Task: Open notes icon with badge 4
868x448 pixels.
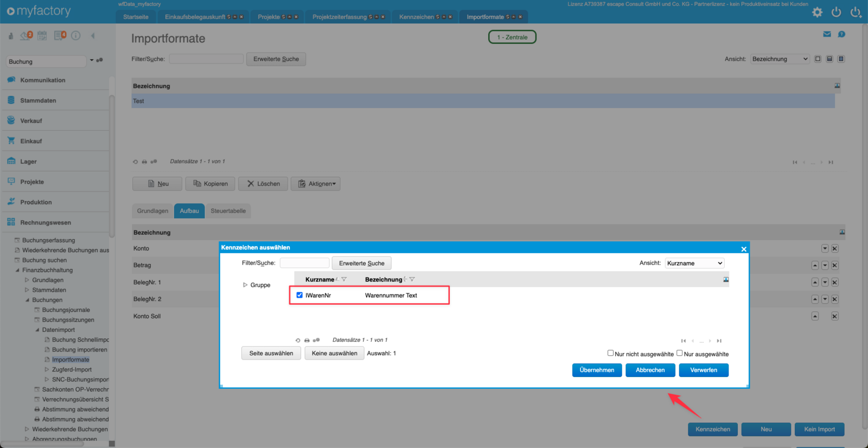Action: (x=60, y=36)
